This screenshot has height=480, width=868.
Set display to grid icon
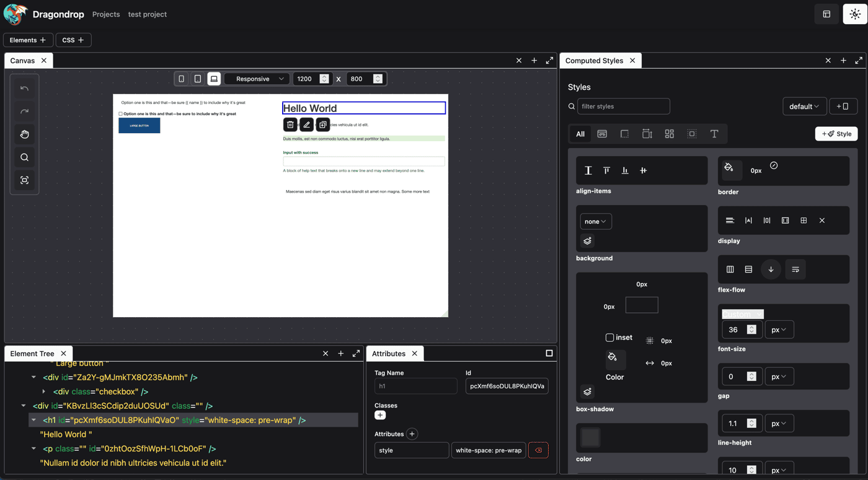[804, 220]
